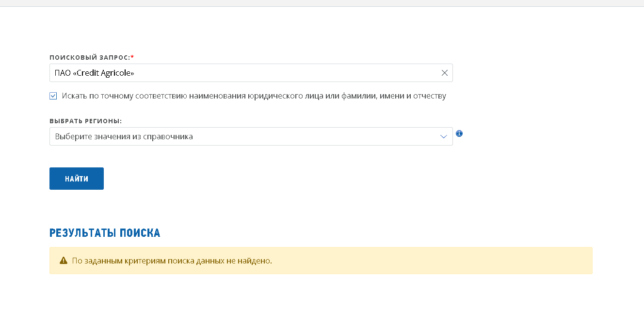Click the warning triangle icon in results
This screenshot has width=644, height=312.
(x=63, y=261)
